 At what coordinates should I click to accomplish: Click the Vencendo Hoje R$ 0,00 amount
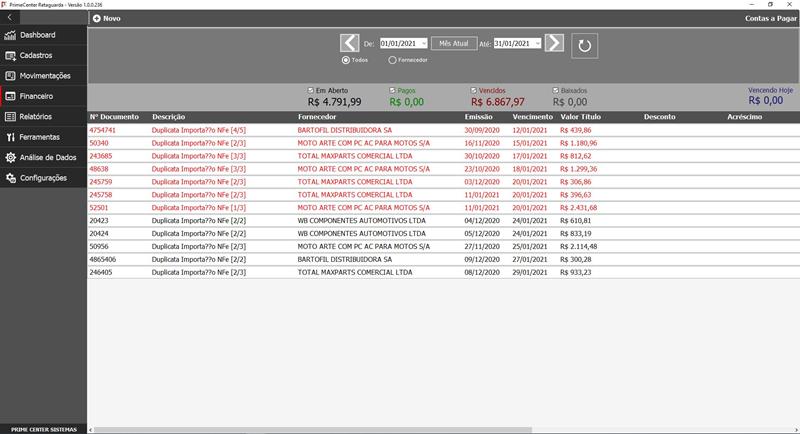tap(766, 100)
